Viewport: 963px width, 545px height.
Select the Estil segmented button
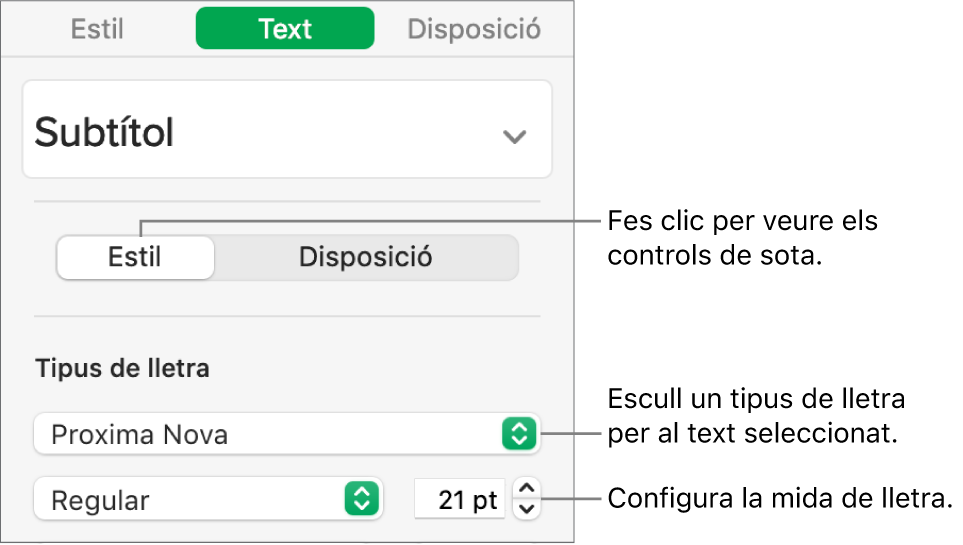(x=135, y=257)
